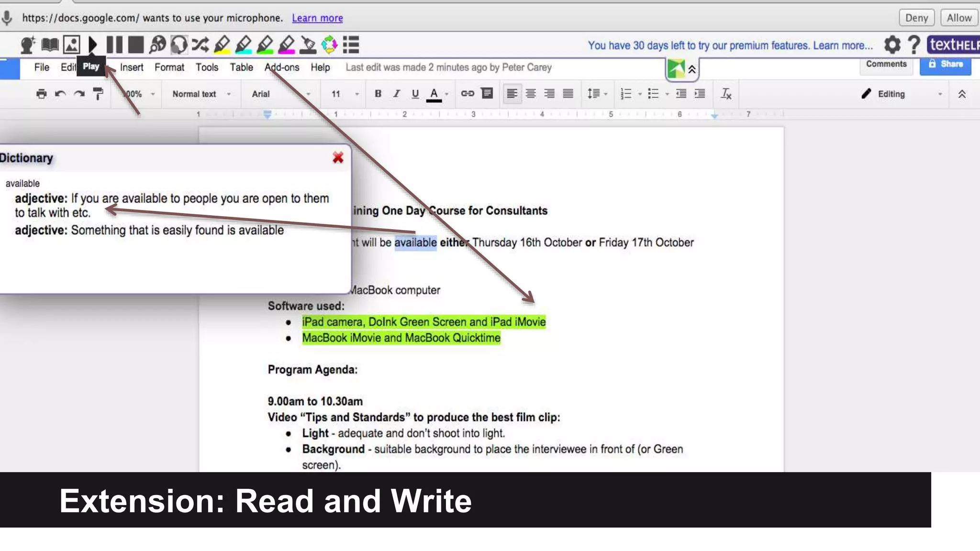Open the line spacing dropdown
980x551 pixels.
(x=597, y=94)
